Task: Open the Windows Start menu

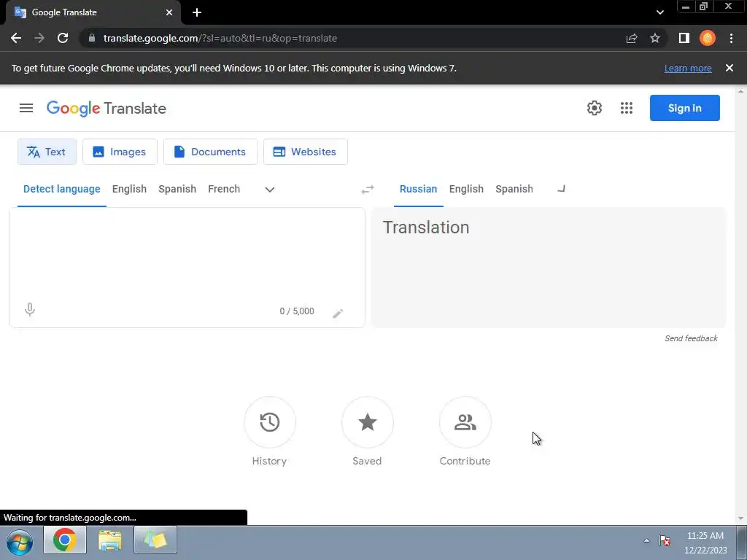Action: click(x=20, y=542)
